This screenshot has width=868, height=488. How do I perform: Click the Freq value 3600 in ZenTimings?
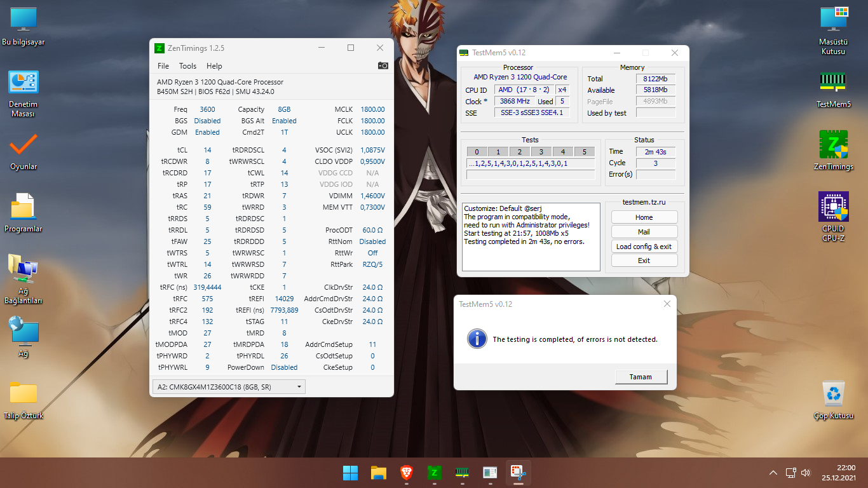pyautogui.click(x=207, y=109)
